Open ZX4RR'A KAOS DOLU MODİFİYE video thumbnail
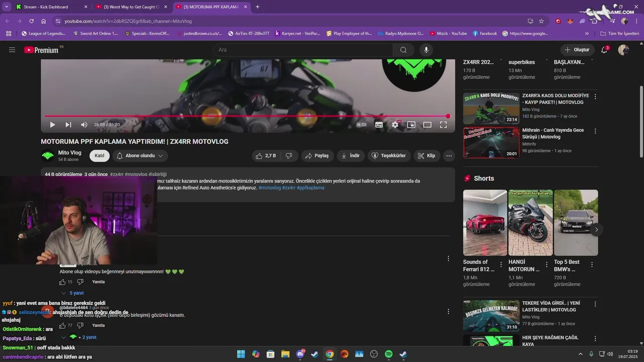This screenshot has height=362, width=644. point(491,108)
